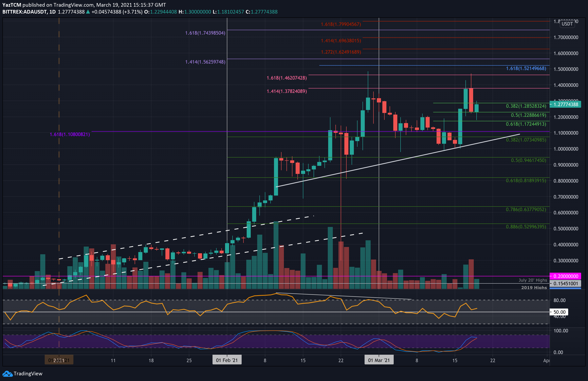
Task: Click the Close value C:1.27774388
Action: [262, 12]
